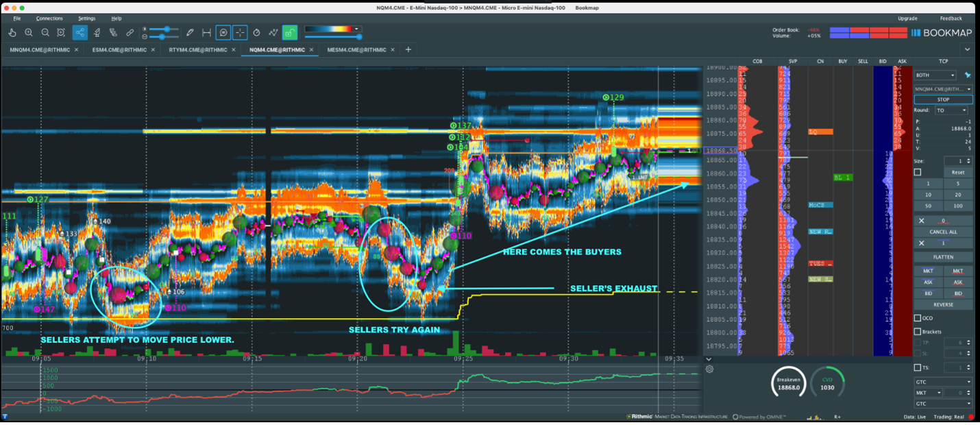This screenshot has height=425, width=980.
Task: Click the stopwatch timer icon
Action: click(257, 32)
